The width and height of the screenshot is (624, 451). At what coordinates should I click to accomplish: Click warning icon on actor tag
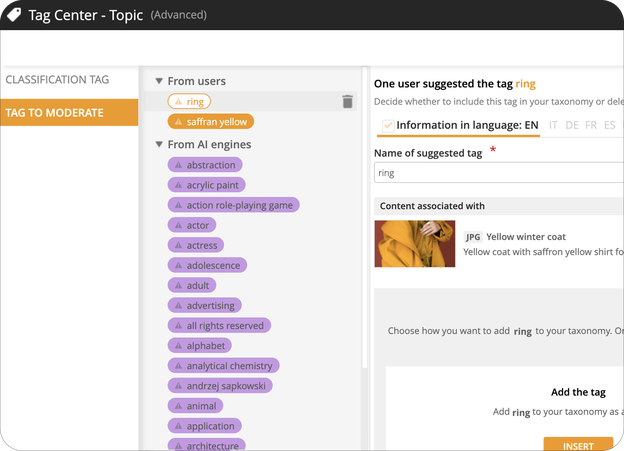click(x=178, y=225)
